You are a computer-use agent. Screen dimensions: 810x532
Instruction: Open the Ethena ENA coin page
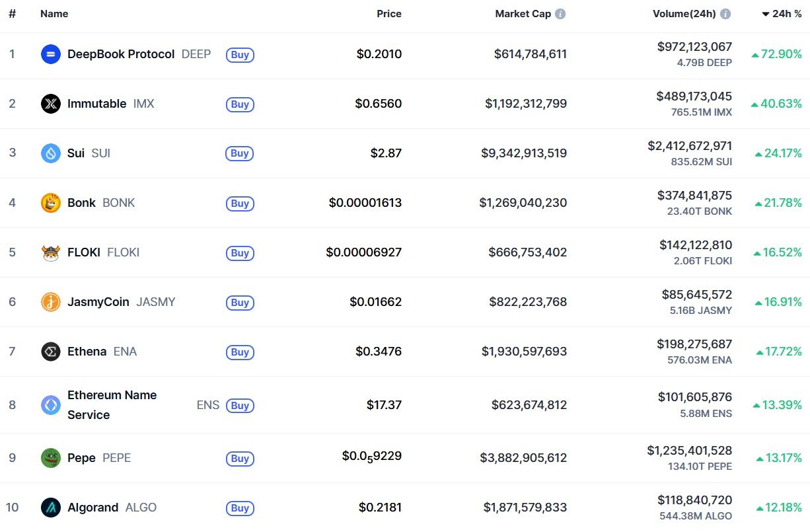(87, 352)
